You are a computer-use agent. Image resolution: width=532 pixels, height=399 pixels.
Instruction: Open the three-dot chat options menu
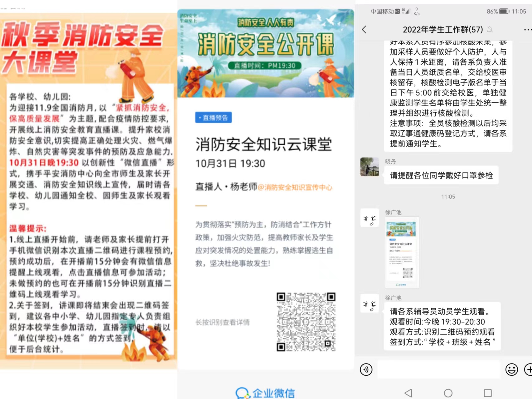(527, 30)
